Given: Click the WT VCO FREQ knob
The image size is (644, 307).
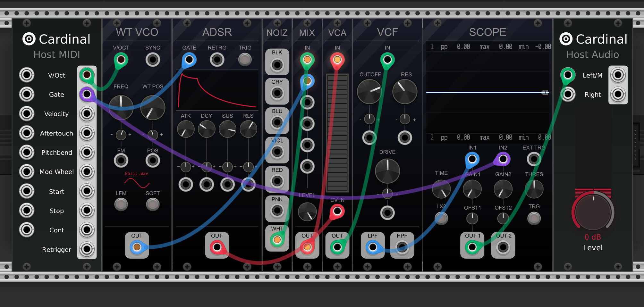Looking at the screenshot, I should click(x=121, y=107).
